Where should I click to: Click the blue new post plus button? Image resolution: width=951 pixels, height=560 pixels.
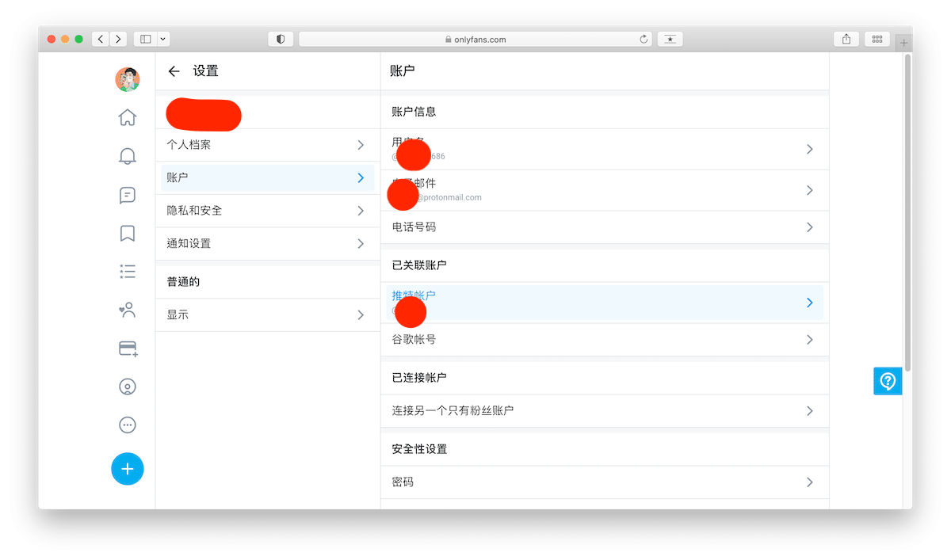coord(127,469)
